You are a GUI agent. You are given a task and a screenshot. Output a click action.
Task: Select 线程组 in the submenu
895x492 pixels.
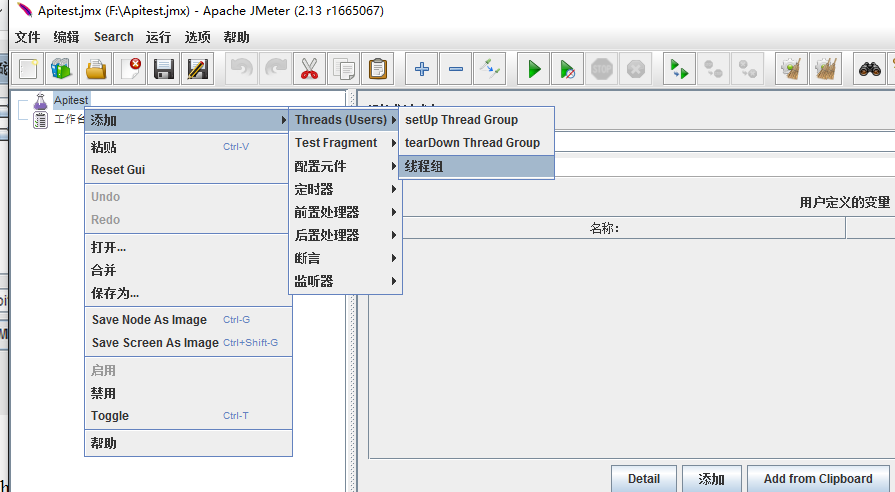(x=476, y=167)
